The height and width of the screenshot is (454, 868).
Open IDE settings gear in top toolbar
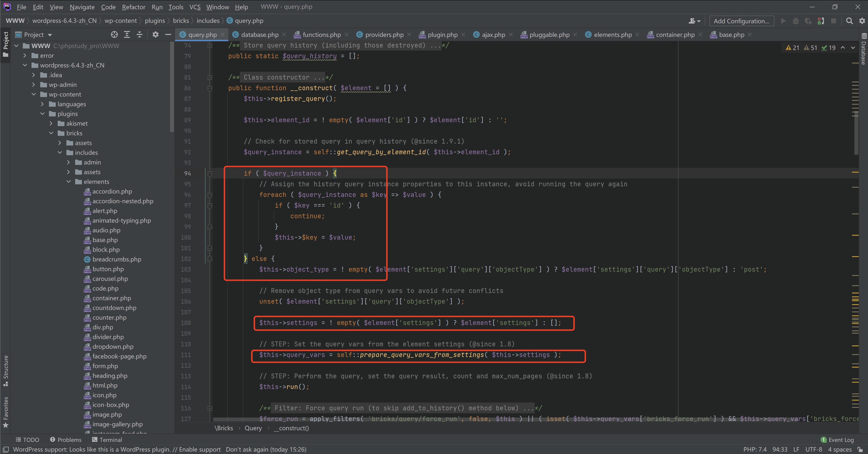[x=862, y=21]
